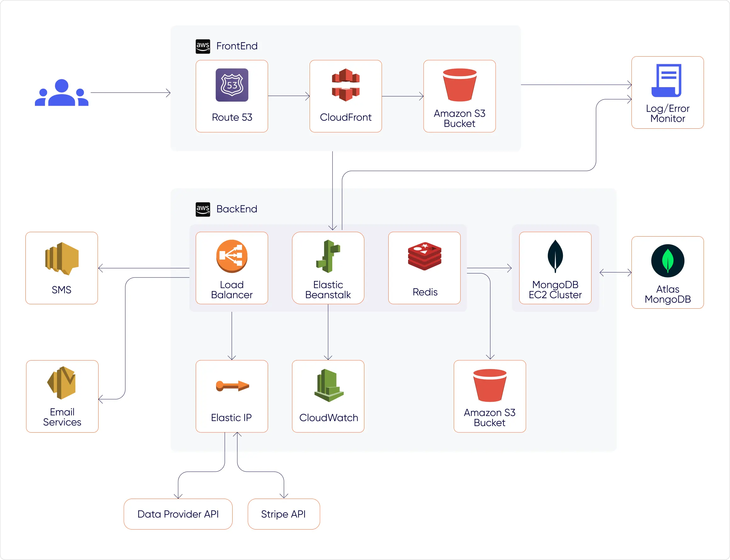Click the CloudFront icon
The height and width of the screenshot is (560, 730).
tap(346, 85)
